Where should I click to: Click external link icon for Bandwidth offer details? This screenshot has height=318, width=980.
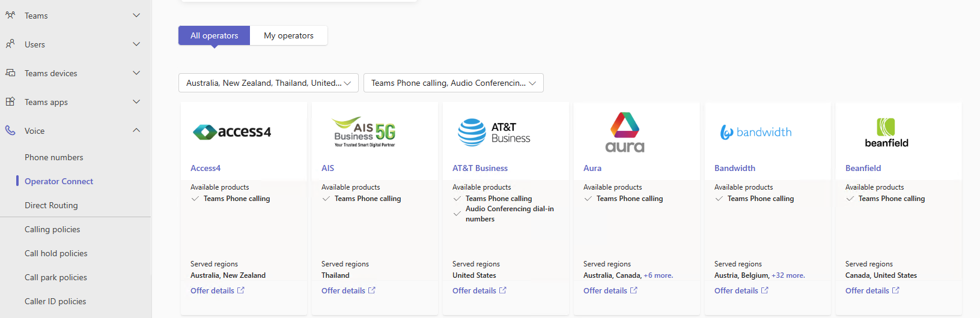[765, 290]
